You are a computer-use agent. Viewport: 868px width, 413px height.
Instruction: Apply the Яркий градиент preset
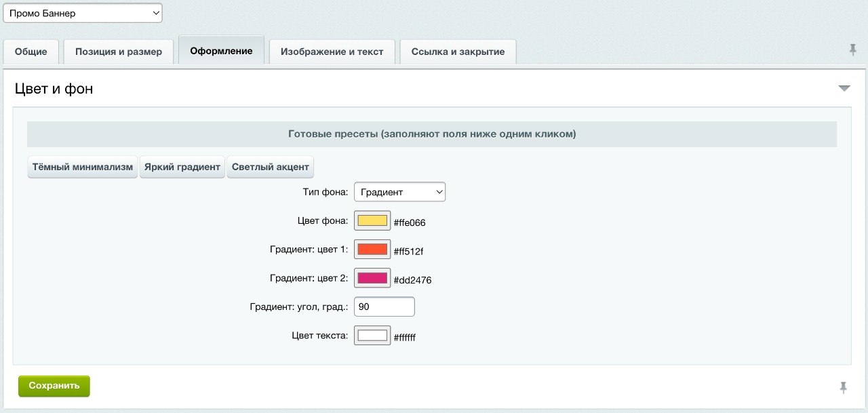pyautogui.click(x=182, y=167)
